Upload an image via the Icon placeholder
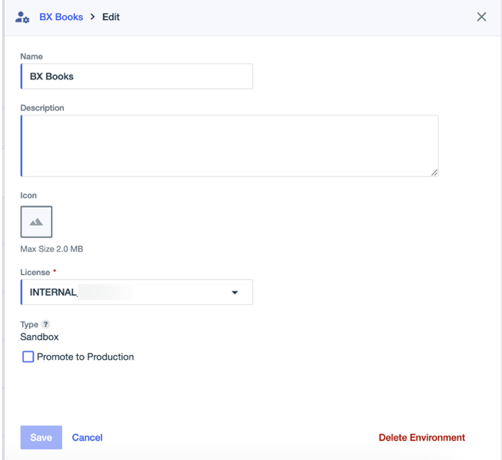The image size is (502, 460). coord(36,222)
